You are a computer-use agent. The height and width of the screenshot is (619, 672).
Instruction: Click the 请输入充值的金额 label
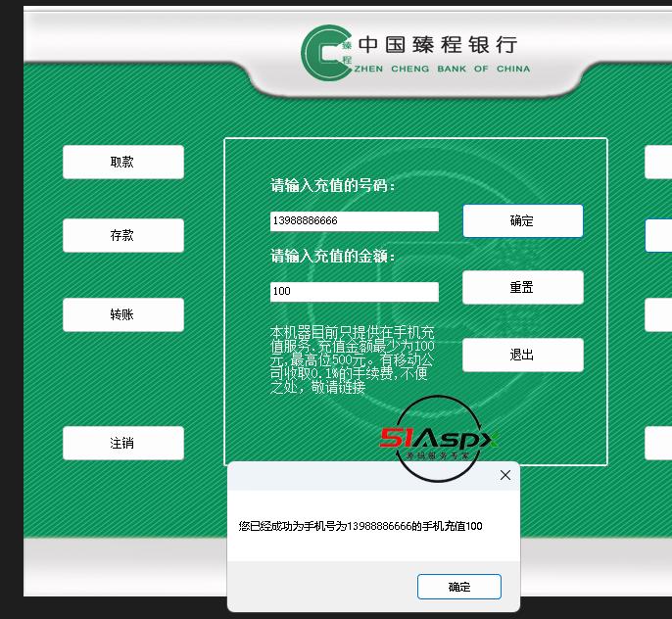click(x=333, y=257)
